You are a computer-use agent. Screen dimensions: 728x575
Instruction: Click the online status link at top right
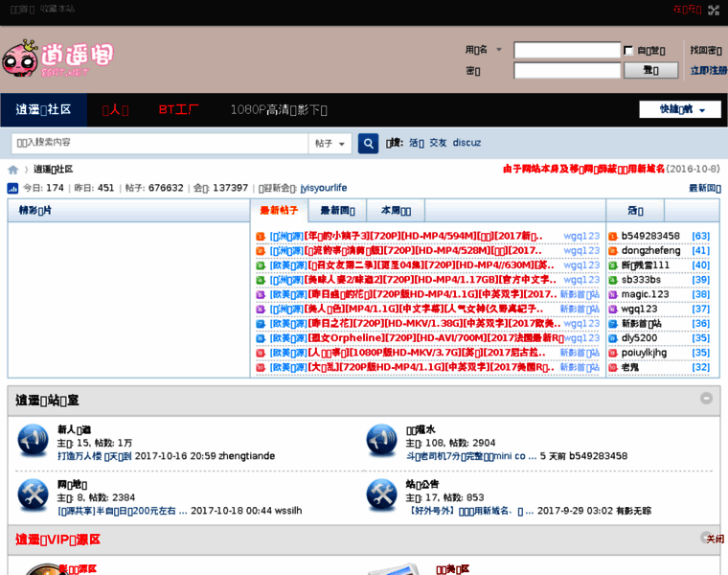pyautogui.click(x=687, y=10)
